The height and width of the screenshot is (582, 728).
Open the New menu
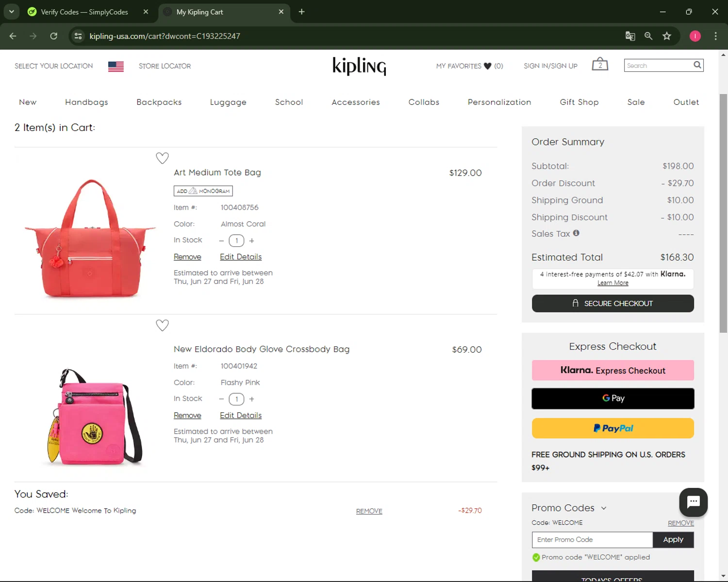pyautogui.click(x=28, y=102)
